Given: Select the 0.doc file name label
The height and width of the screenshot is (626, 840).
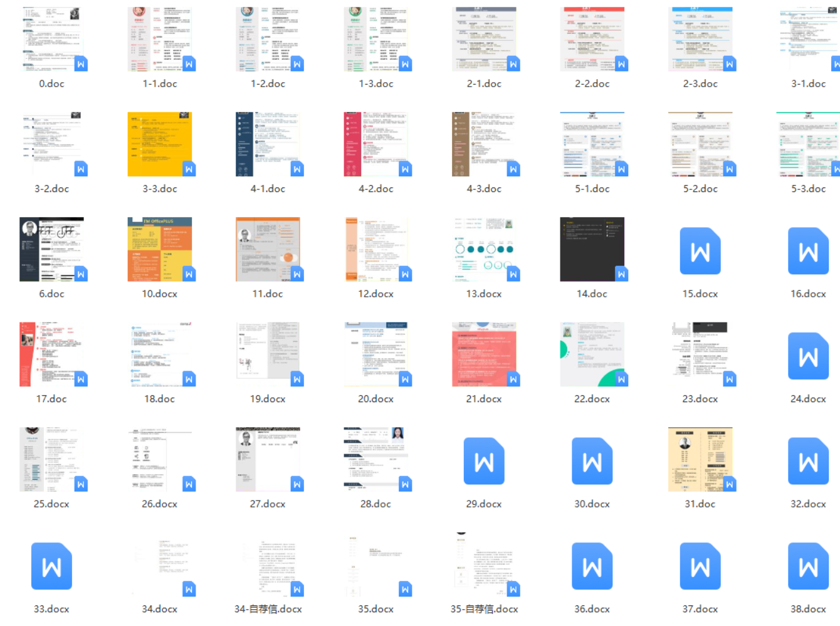Looking at the screenshot, I should (x=51, y=83).
